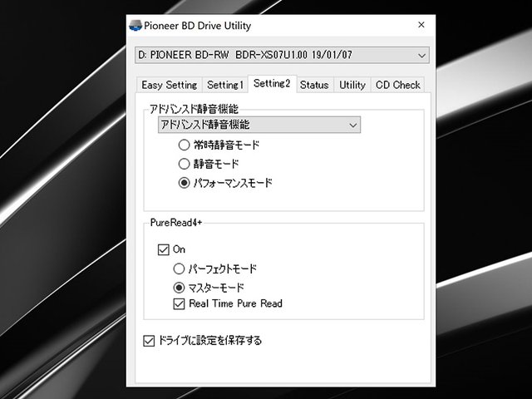
Task: Open the drive selection dropdown D: PIONEER BD-RW
Action: [x=283, y=55]
